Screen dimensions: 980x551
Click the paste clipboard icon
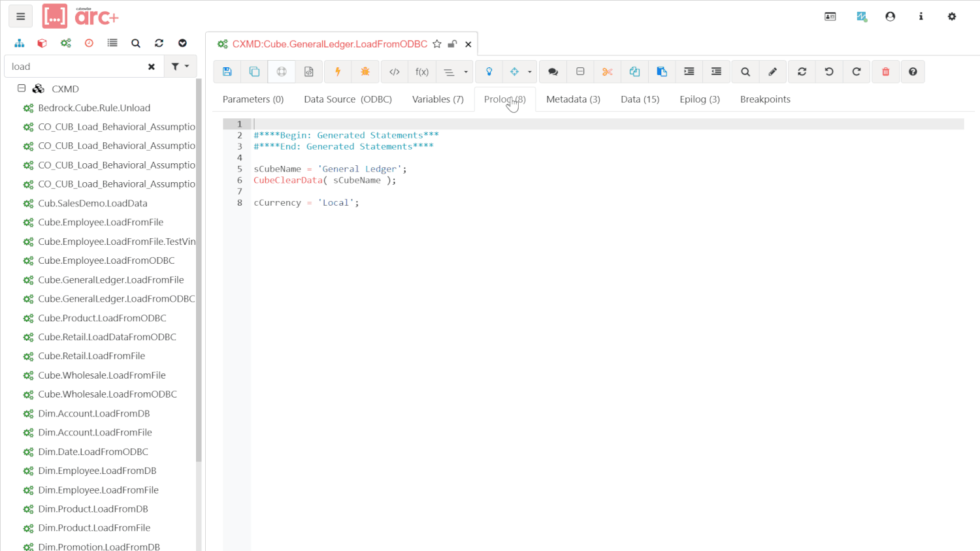pos(662,72)
